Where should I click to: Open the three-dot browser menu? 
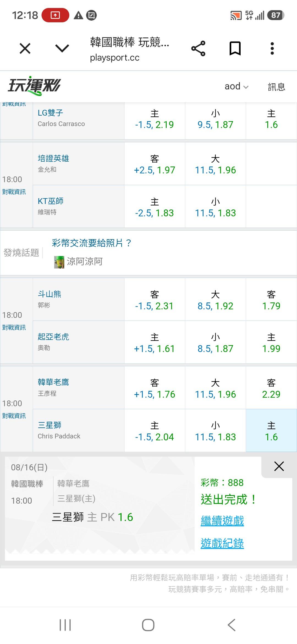[272, 49]
